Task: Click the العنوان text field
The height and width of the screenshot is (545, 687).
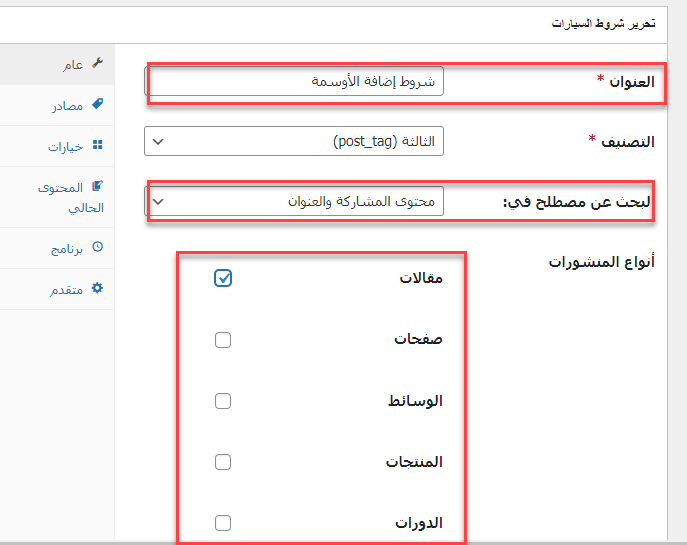Action: 294,81
